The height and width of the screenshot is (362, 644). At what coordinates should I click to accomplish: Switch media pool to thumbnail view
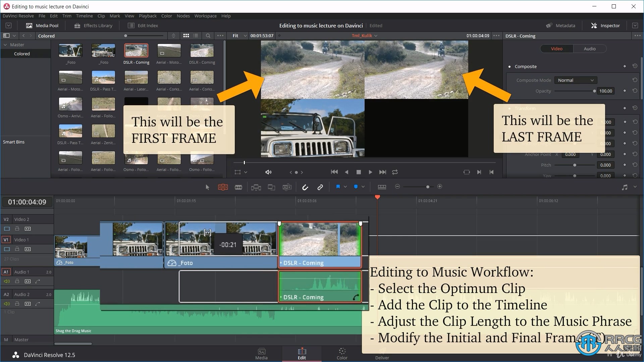tap(186, 36)
